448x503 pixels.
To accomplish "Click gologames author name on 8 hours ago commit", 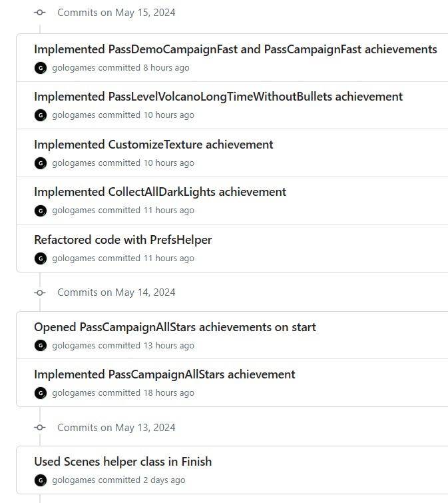I will [74, 68].
